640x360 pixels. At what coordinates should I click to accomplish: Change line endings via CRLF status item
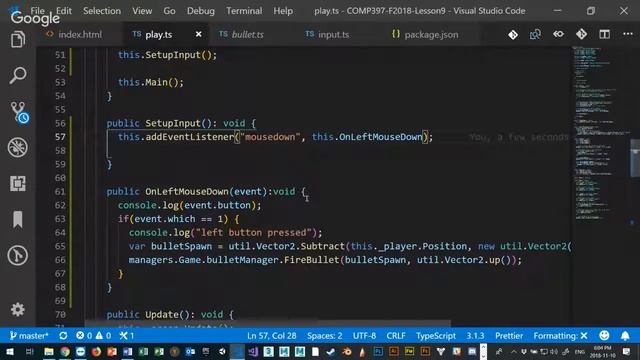(396, 336)
